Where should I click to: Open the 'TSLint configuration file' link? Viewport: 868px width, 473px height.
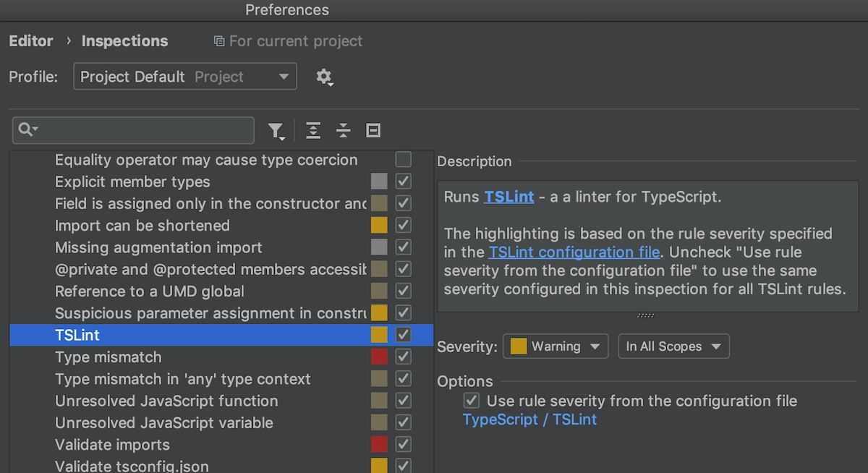(x=574, y=252)
